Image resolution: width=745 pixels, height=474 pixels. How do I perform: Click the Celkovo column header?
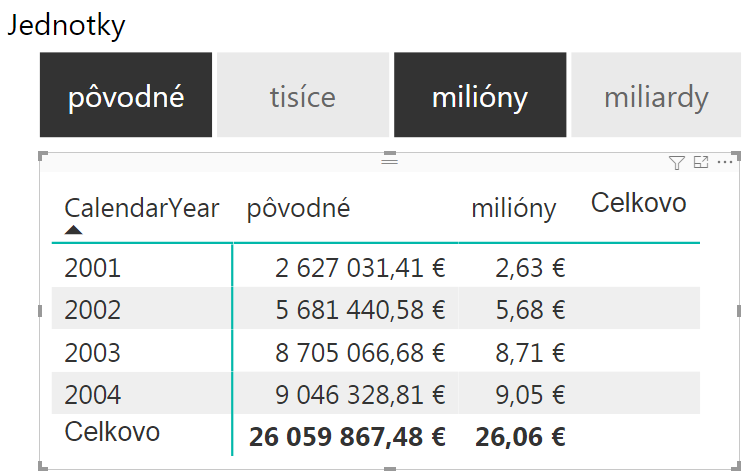point(639,203)
